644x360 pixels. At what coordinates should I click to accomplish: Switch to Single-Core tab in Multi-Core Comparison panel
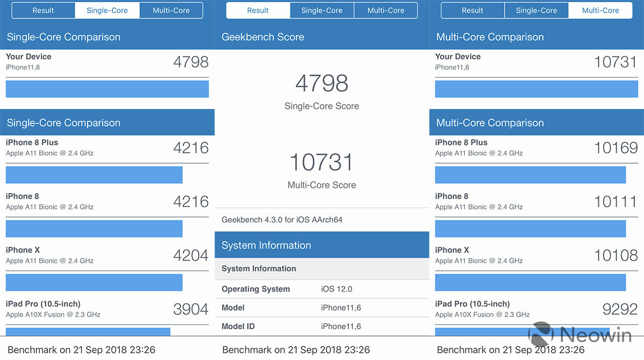coord(536,11)
